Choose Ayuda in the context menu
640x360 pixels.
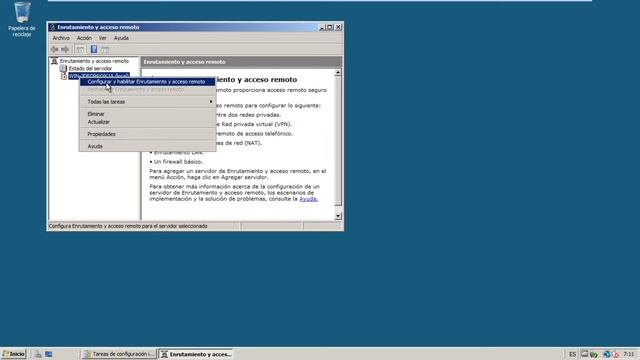pos(147,146)
